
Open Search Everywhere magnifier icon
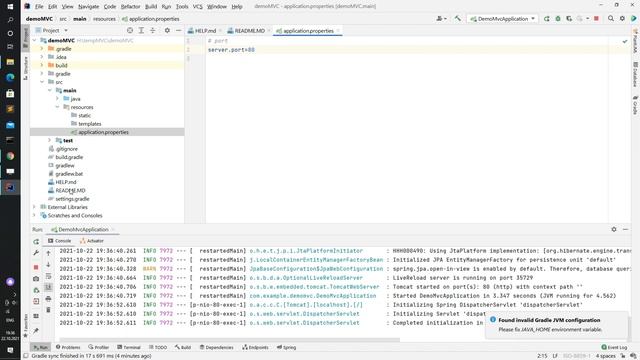611,18
